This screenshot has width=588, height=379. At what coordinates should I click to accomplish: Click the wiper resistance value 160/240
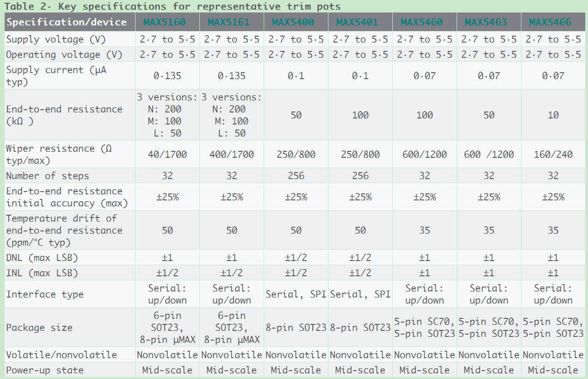(553, 155)
